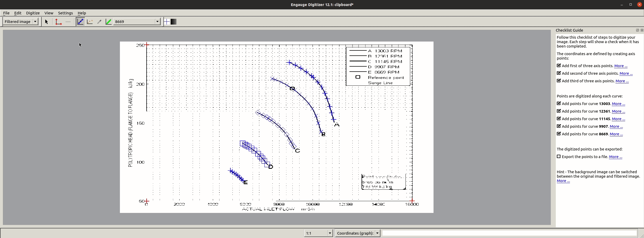Choose the Axis Point tool
The image size is (644, 238).
[x=58, y=22]
